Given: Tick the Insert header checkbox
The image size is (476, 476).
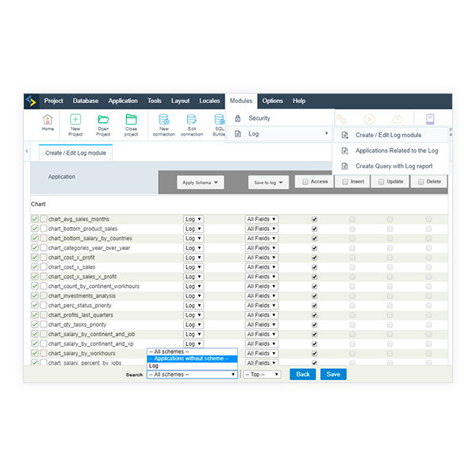Looking at the screenshot, I should point(344,182).
